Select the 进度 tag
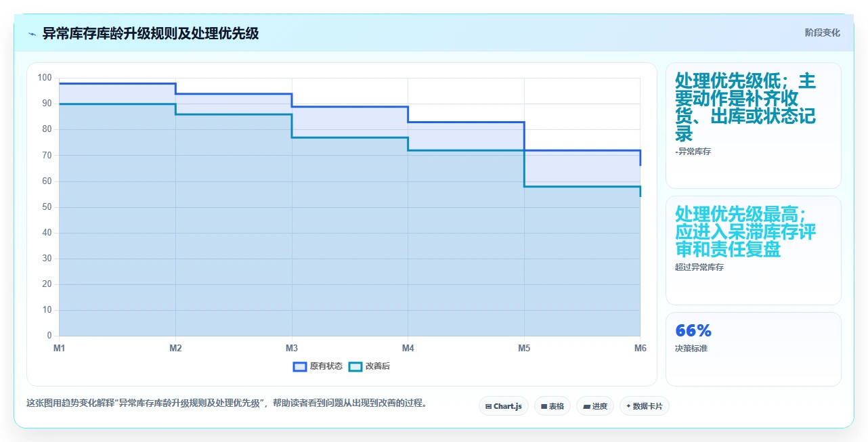 click(x=595, y=406)
